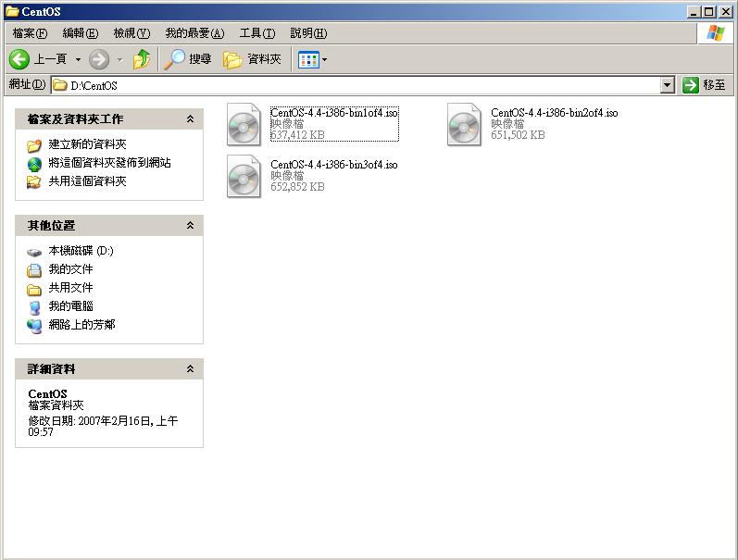
Task: Collapse the 其他位置 panel
Action: coord(190,226)
